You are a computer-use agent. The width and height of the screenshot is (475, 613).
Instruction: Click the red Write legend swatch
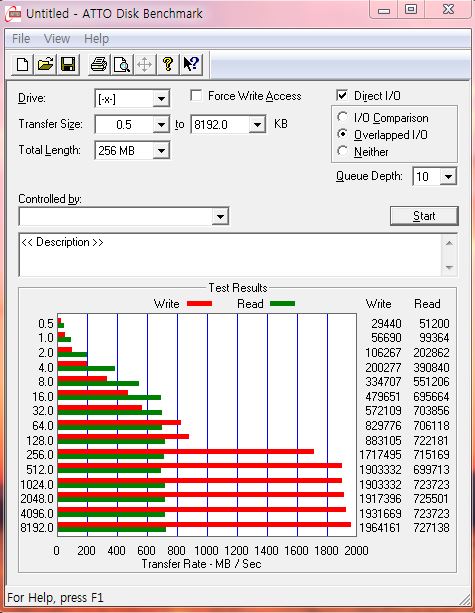coord(199,303)
